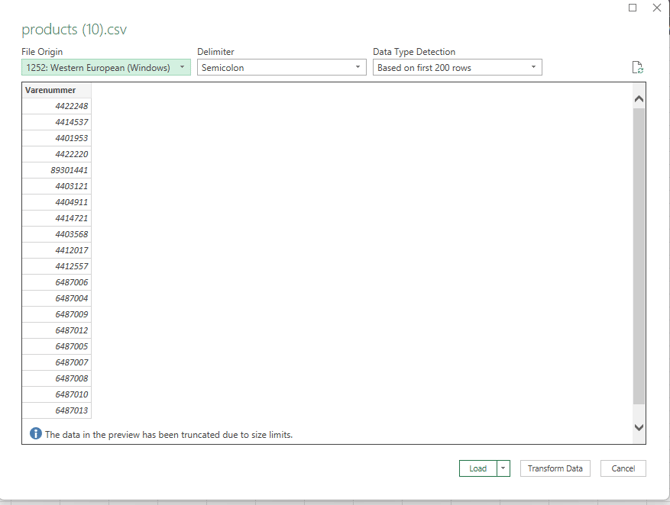
Task: Click the first data cell 4422248
Action: [57, 106]
